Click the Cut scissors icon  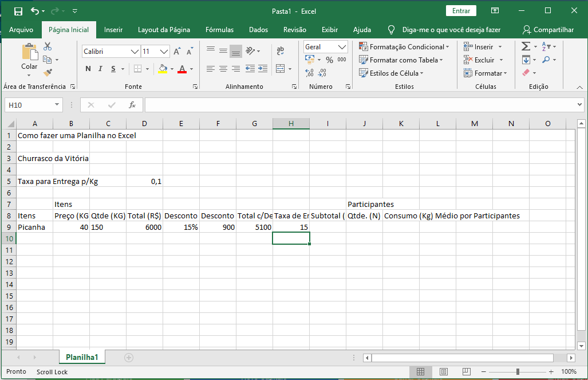click(x=48, y=46)
